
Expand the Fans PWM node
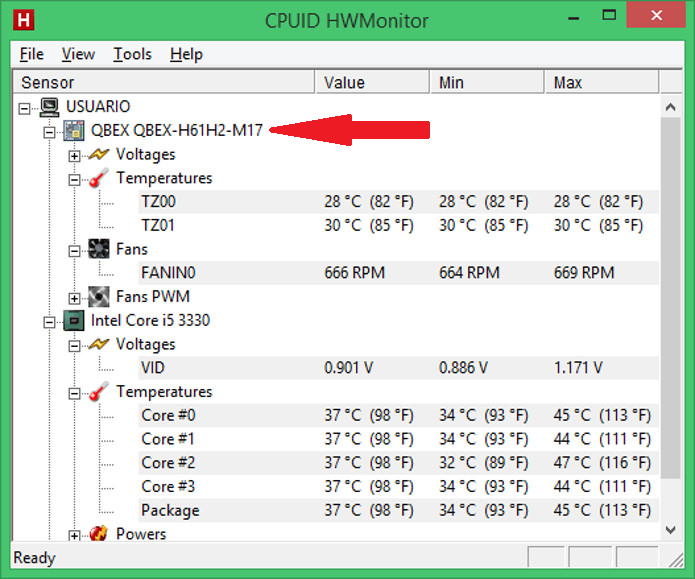[74, 298]
